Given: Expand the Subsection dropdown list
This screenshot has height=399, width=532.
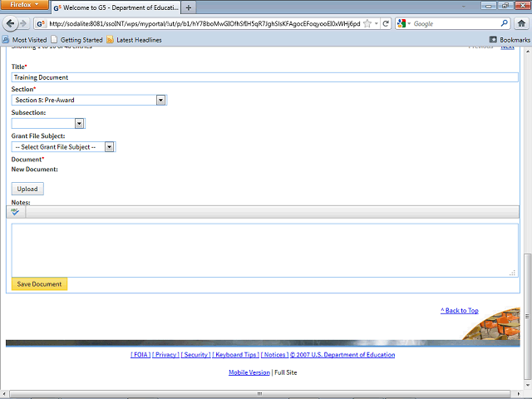Looking at the screenshot, I should click(79, 123).
